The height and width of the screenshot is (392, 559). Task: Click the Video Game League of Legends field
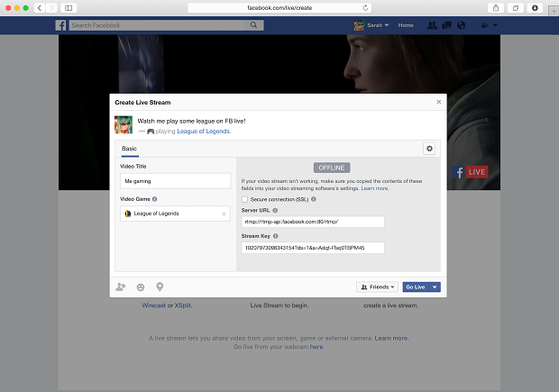coord(176,214)
